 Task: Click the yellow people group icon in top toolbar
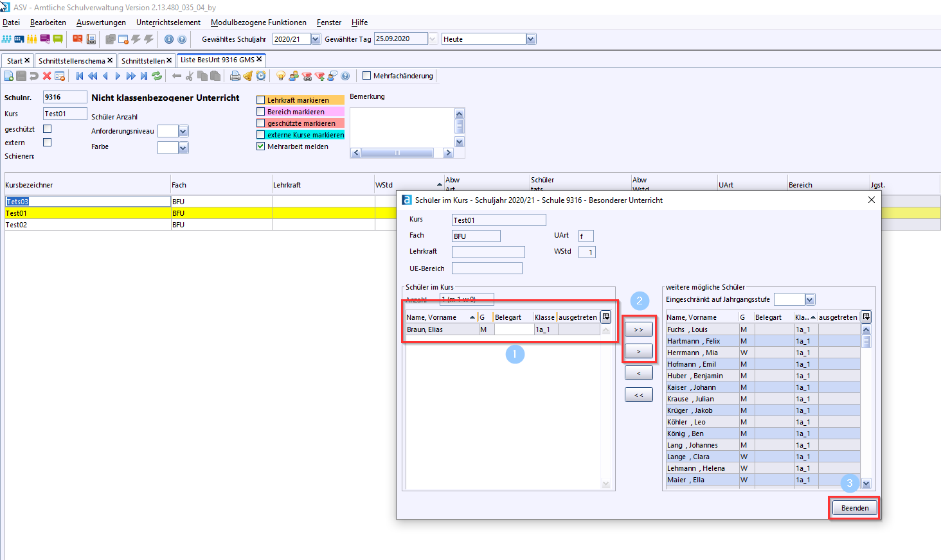[32, 39]
